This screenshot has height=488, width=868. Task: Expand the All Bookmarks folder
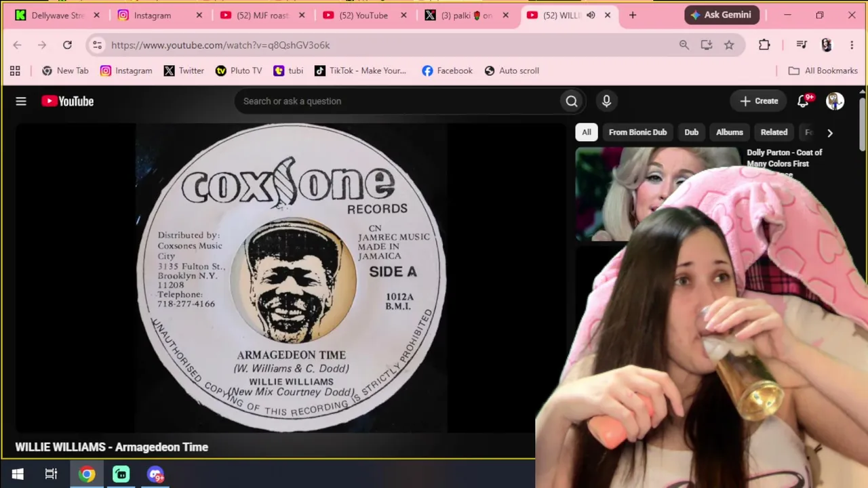tap(823, 70)
